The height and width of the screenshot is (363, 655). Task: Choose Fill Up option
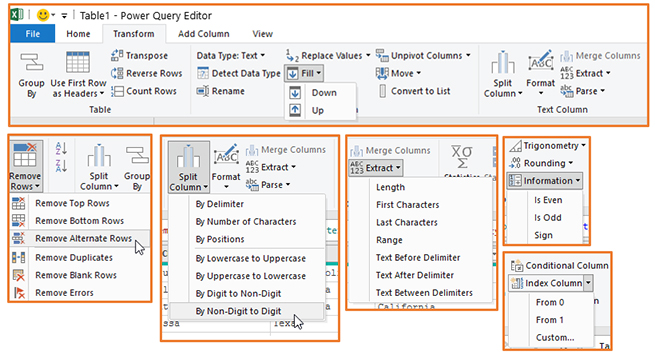point(320,110)
